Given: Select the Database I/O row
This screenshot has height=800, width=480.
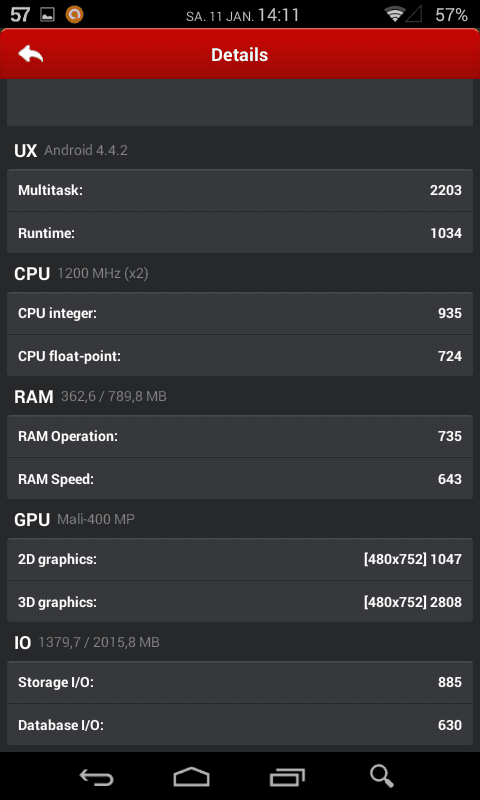Looking at the screenshot, I should [x=240, y=724].
